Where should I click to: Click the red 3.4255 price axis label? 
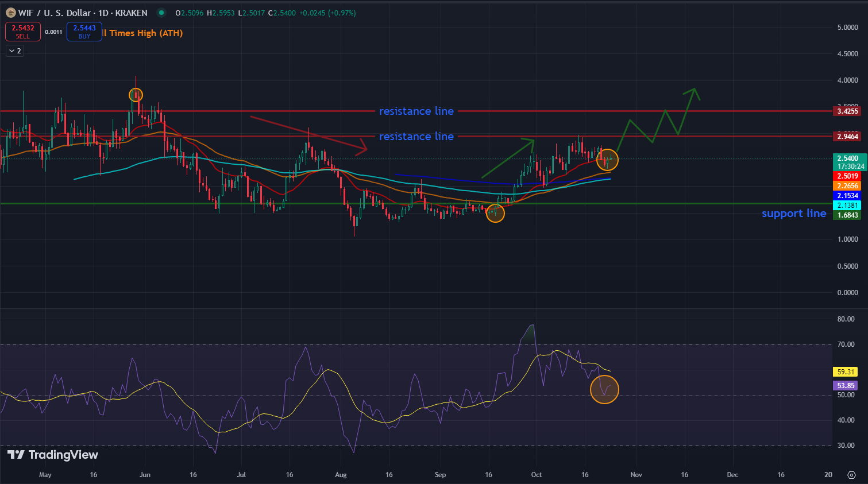coord(847,111)
